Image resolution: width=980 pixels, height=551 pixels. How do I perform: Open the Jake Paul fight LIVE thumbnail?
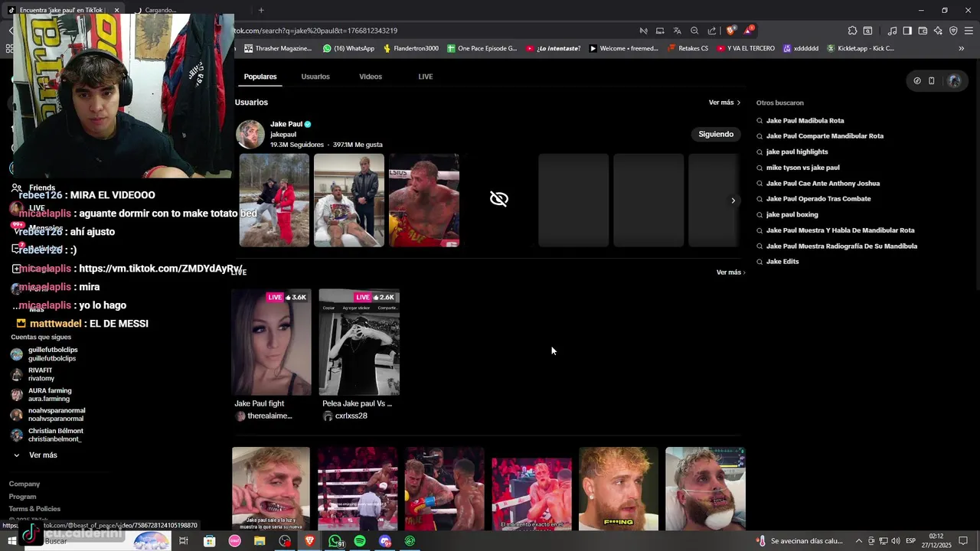click(271, 342)
